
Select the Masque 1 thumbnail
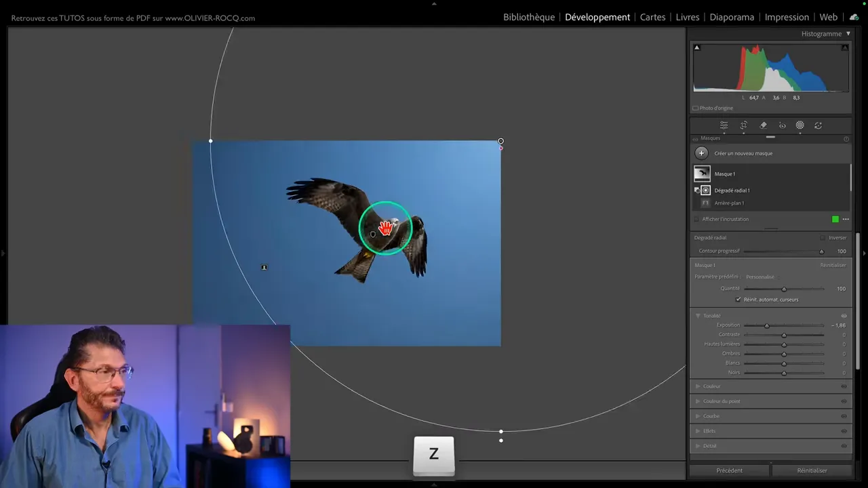[702, 174]
